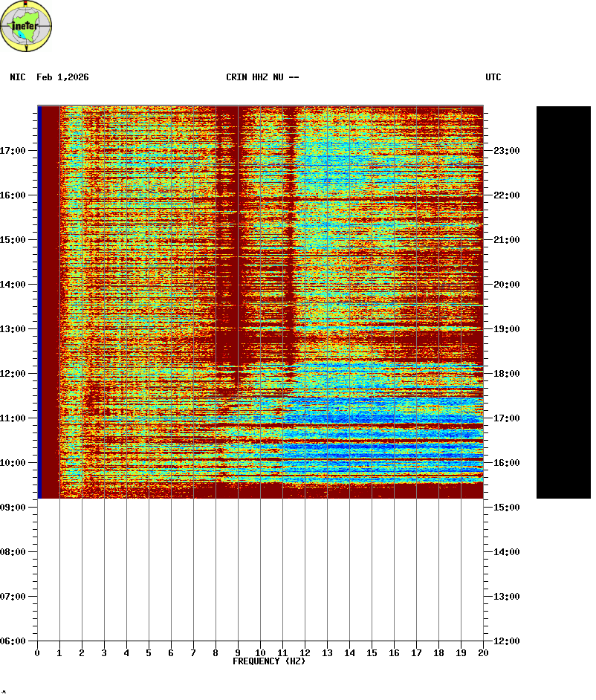
Task: Click the 10 Hz frequency axis label
Action: [260, 653]
